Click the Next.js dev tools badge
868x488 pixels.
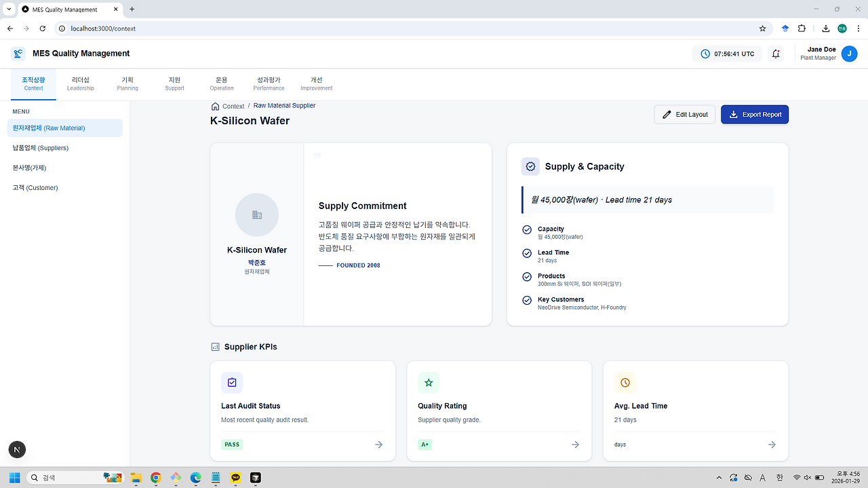coord(18,449)
